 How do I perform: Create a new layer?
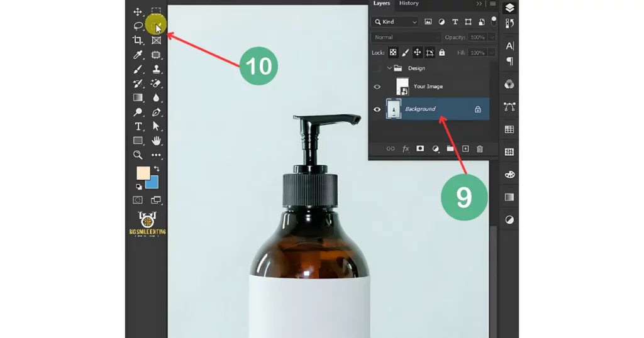465,148
